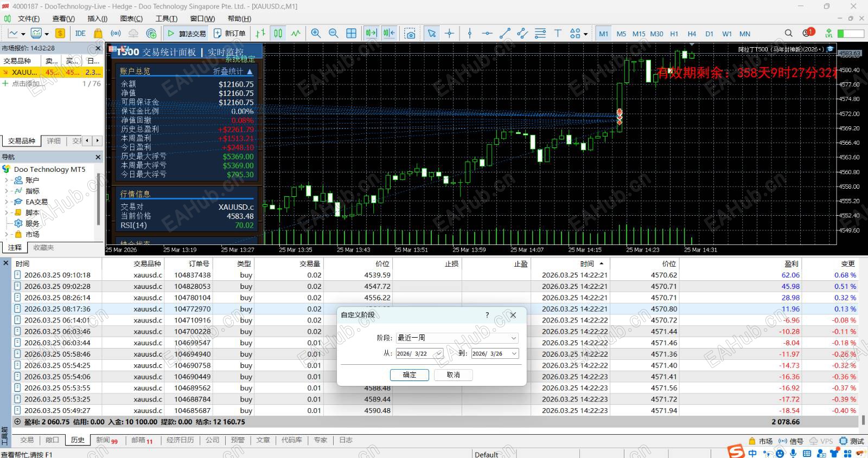Switch to the 日志 tab in toolbox

click(x=346, y=440)
